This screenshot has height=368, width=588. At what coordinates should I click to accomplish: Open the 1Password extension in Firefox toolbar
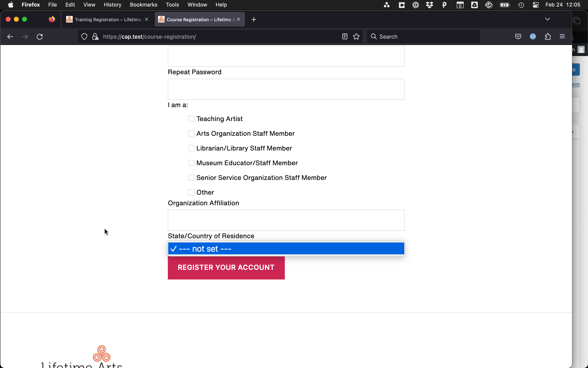(533, 37)
